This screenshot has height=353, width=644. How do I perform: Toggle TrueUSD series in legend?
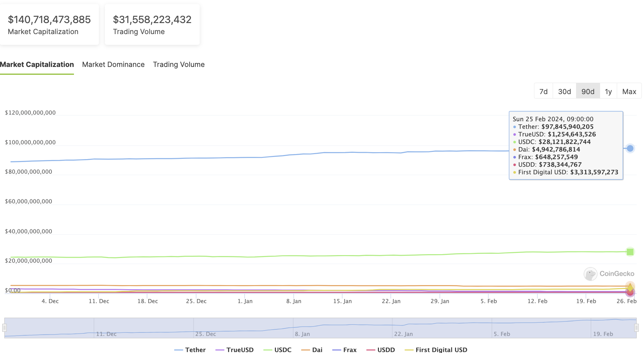click(234, 350)
